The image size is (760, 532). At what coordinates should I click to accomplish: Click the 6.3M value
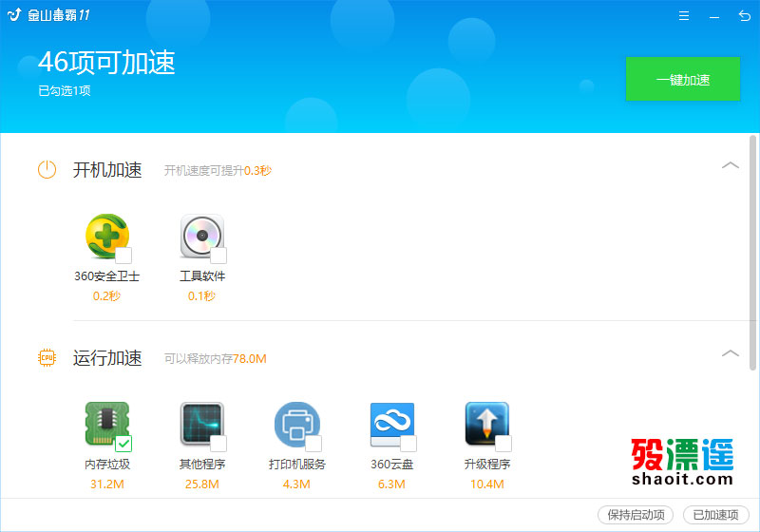tap(391, 484)
